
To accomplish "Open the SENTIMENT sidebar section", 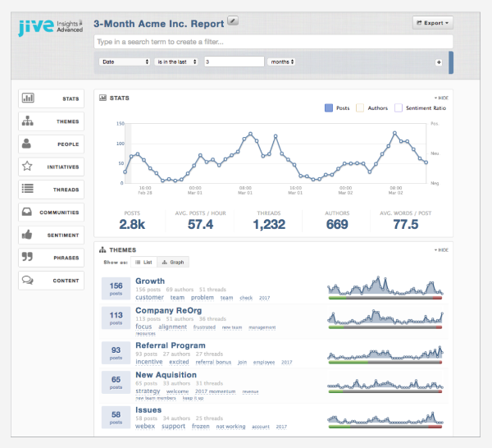I will coord(51,235).
